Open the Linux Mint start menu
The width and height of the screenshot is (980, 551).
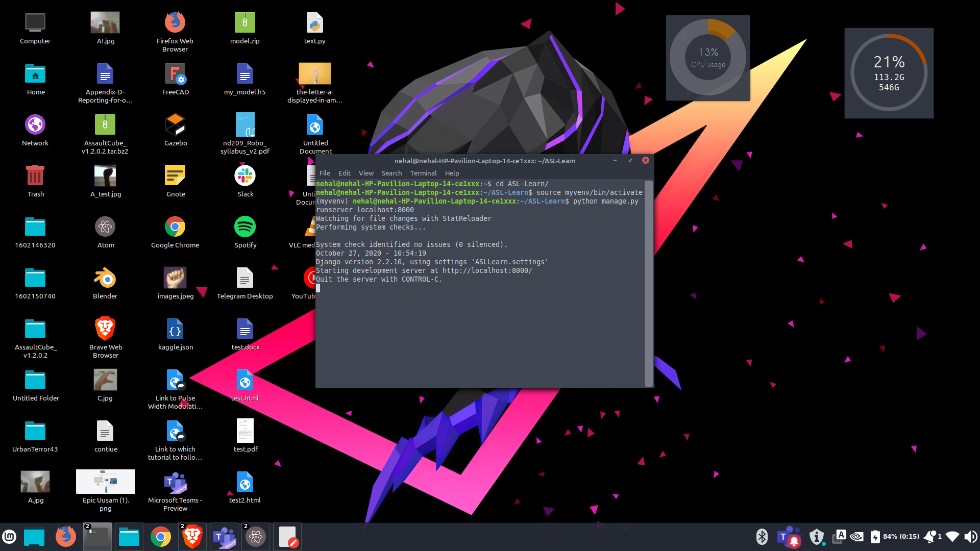click(9, 537)
